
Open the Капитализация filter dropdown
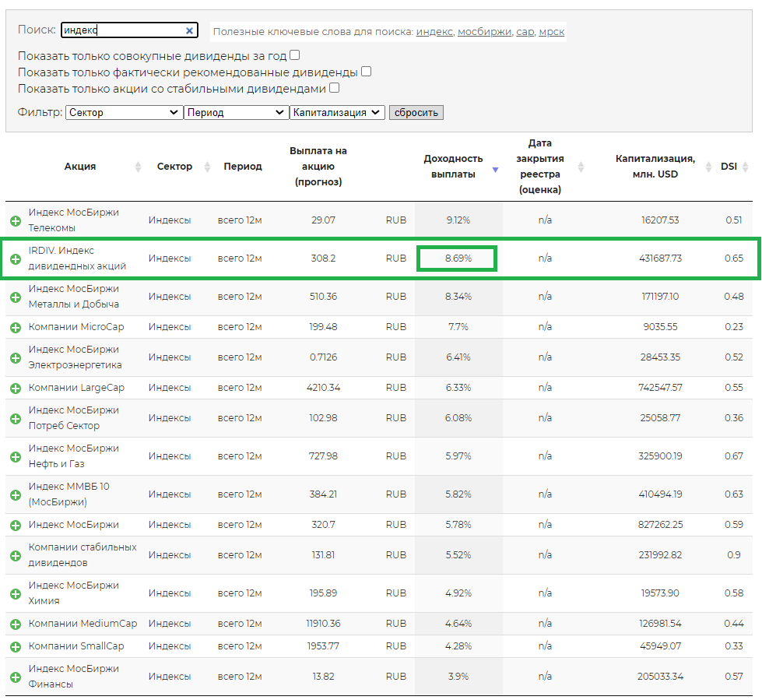tap(337, 112)
